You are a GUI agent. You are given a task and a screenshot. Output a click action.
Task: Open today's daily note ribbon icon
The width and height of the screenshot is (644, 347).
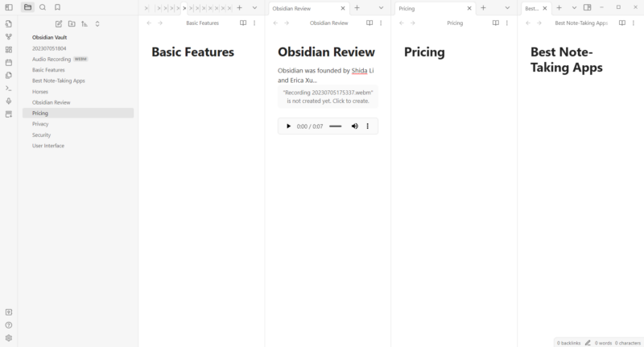(9, 63)
